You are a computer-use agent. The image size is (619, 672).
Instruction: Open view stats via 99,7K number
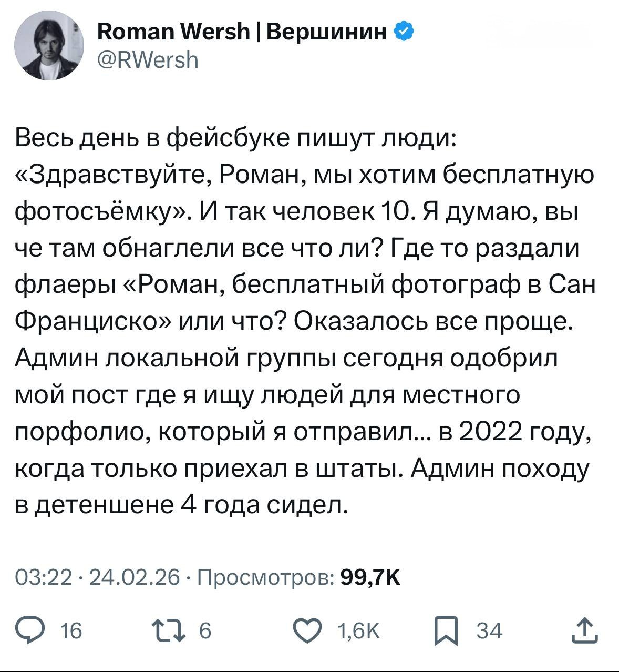(x=370, y=577)
